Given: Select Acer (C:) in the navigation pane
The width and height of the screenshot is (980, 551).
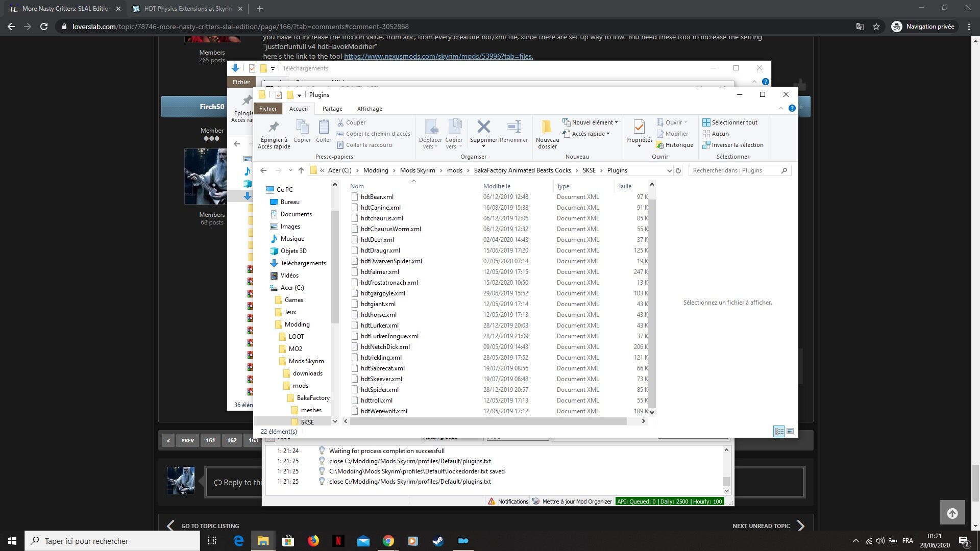Looking at the screenshot, I should tap(292, 288).
